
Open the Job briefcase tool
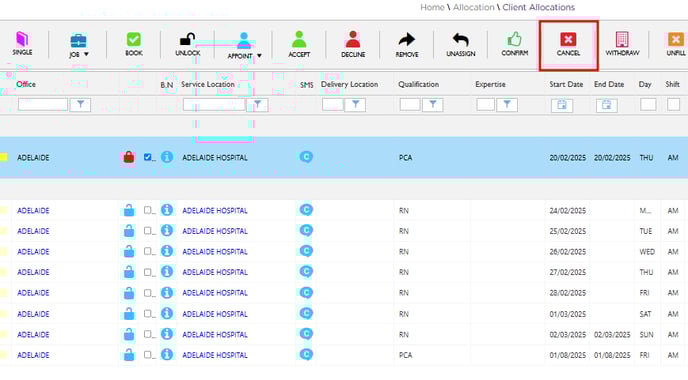[78, 41]
